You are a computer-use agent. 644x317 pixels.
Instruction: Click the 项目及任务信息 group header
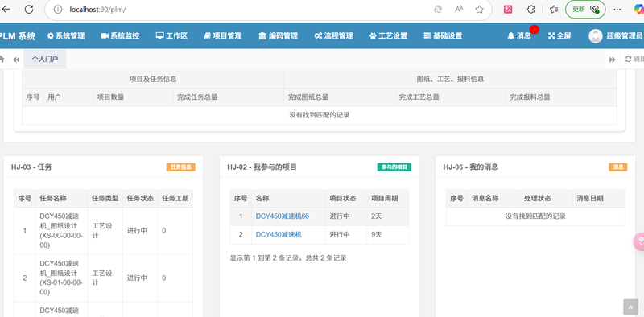pos(153,79)
